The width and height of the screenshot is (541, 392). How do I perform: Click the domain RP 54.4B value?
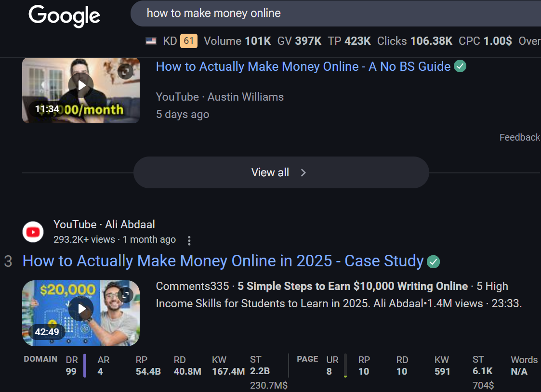coord(148,371)
